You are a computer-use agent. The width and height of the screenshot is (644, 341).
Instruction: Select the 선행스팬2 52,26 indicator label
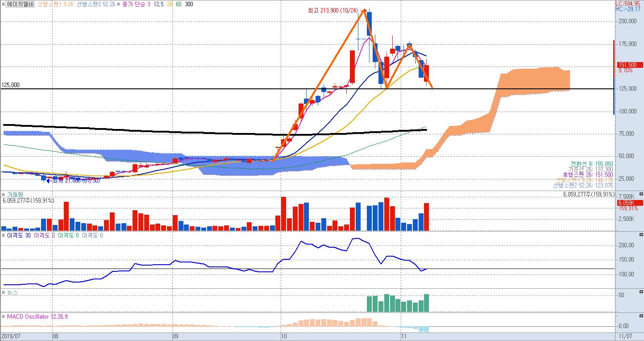[x=96, y=4]
